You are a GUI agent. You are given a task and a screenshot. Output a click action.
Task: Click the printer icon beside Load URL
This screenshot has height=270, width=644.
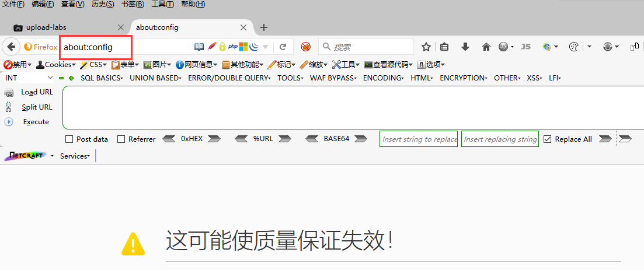coord(9,93)
